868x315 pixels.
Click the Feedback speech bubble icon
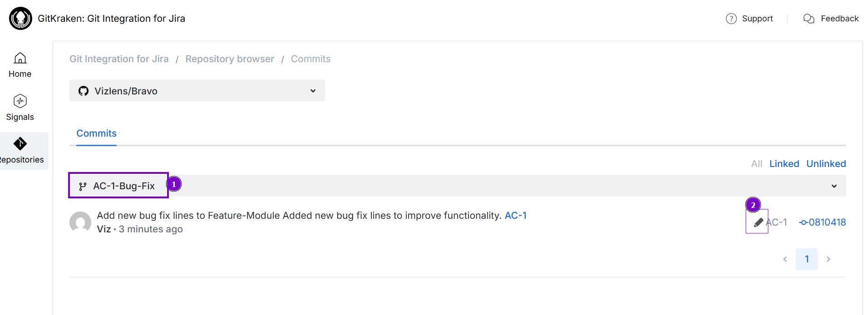coord(809,19)
